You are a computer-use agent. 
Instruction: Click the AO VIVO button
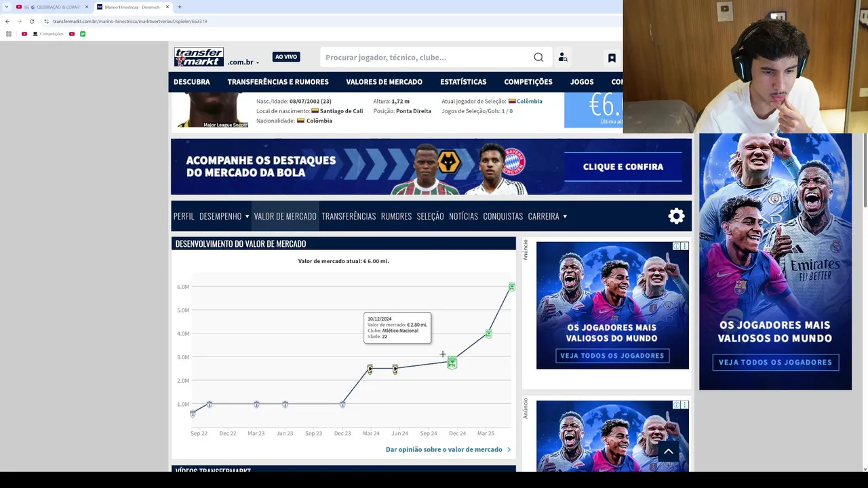click(x=286, y=57)
